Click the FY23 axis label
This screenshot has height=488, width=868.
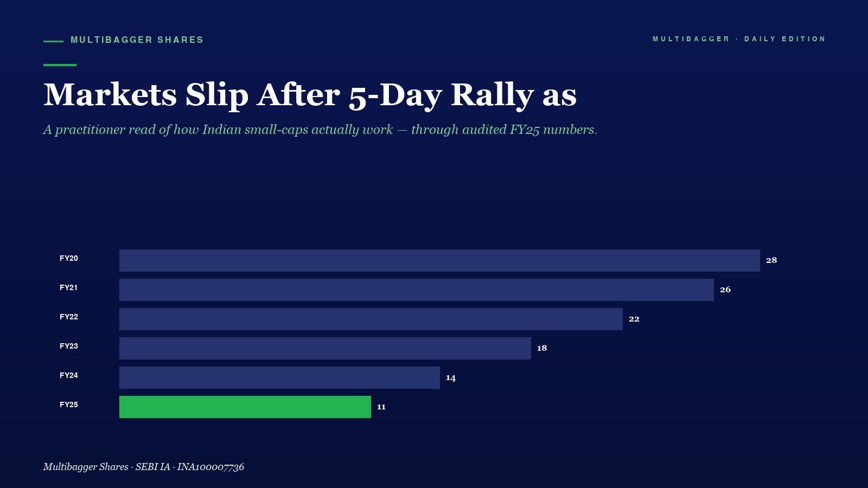69,346
